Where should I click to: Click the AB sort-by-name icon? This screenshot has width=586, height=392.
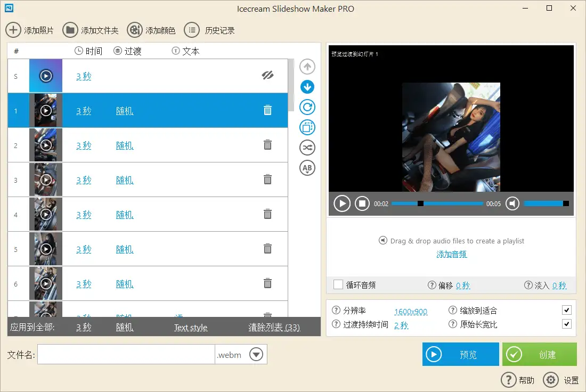(x=307, y=168)
